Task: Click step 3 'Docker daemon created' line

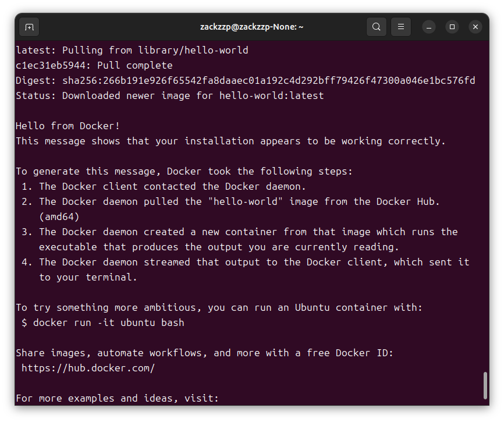Action: coord(240,232)
